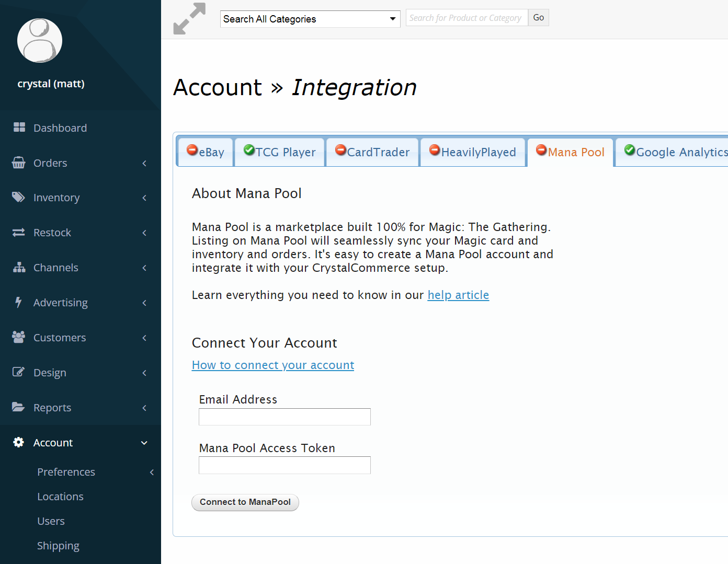Switch to the HeavilyPlayed tab

(x=473, y=152)
